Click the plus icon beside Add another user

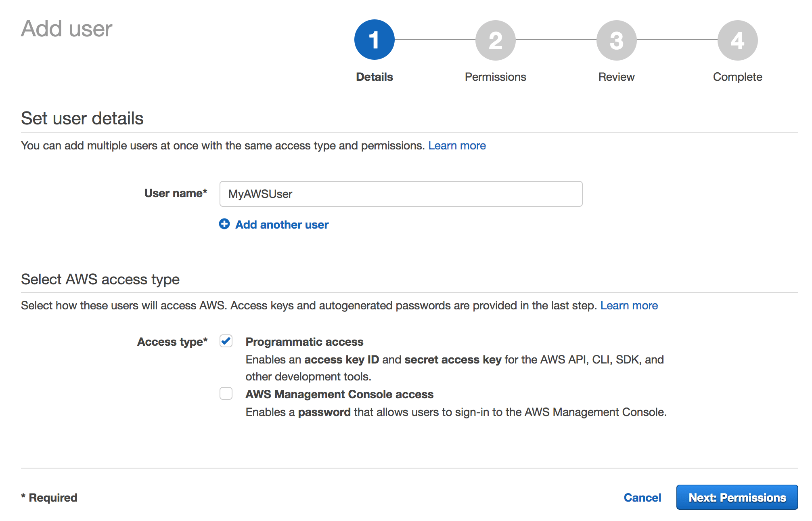225,224
